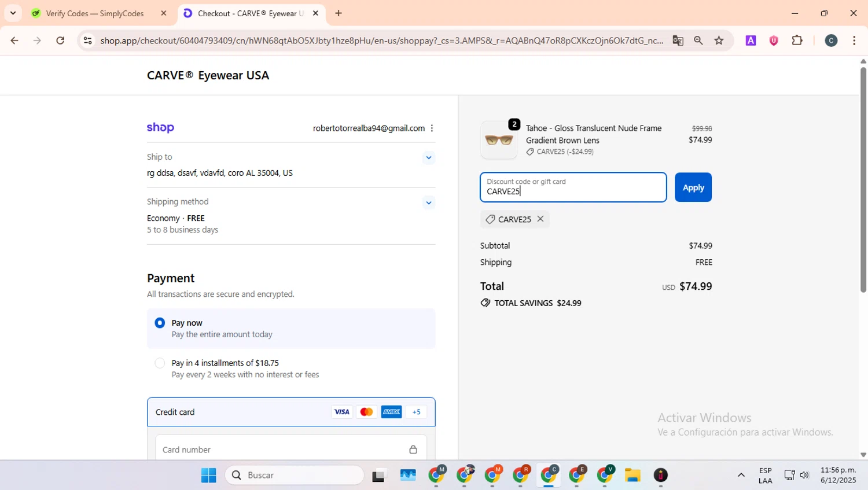The image size is (868, 490).
Task: Reload the checkout page
Action: [60, 40]
